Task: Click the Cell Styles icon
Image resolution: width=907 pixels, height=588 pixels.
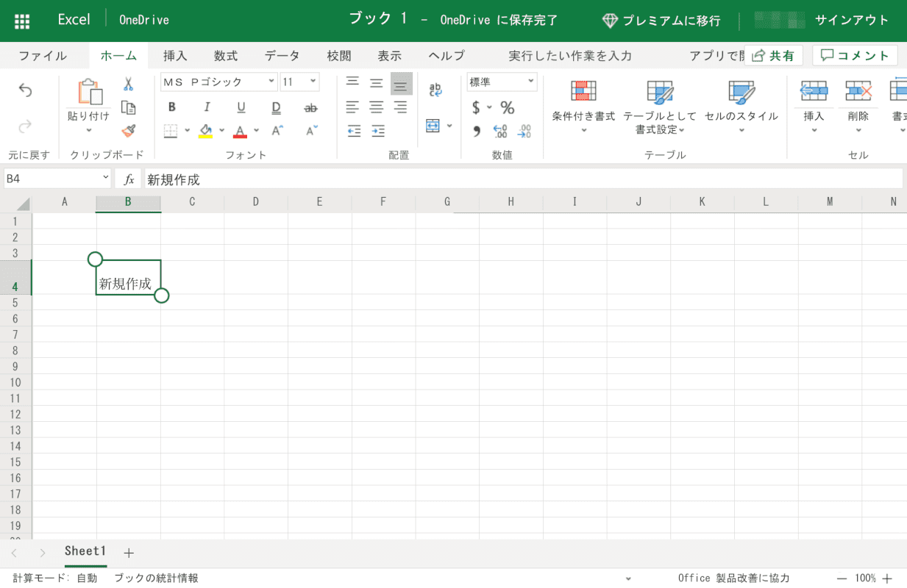Action: tap(741, 91)
